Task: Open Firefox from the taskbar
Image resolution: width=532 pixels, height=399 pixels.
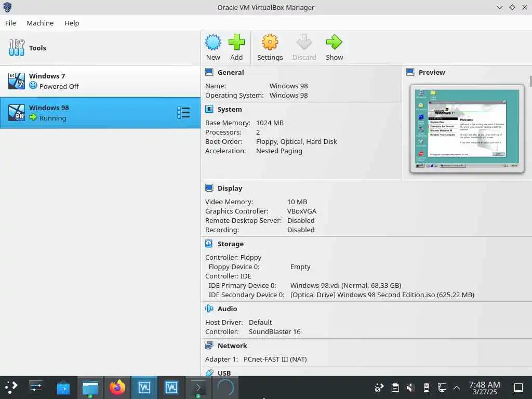Action: point(117,387)
